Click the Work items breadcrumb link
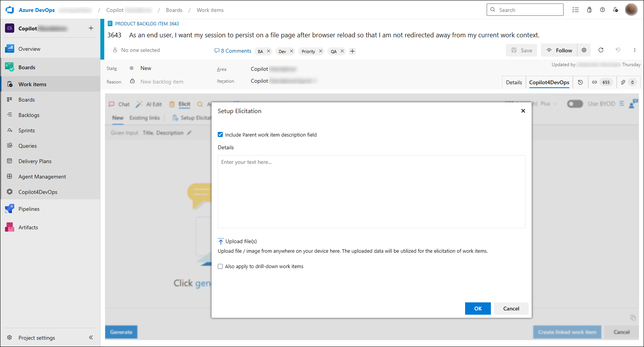The image size is (644, 347). pos(210,10)
